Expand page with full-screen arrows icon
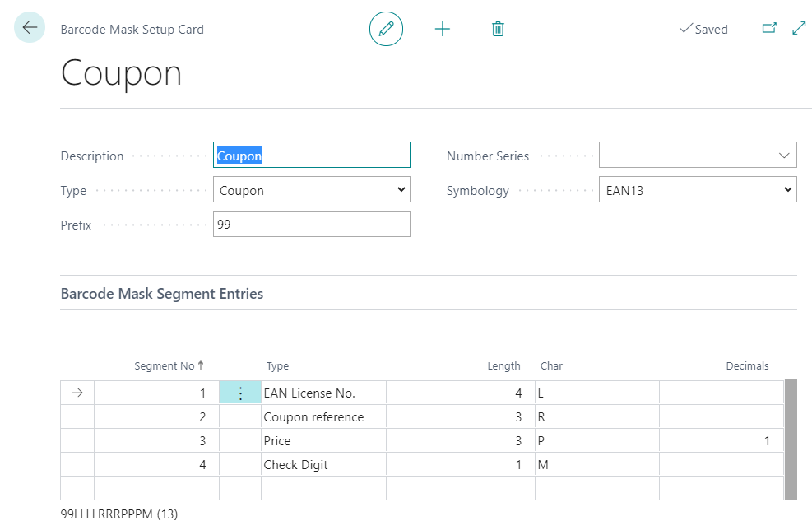This screenshot has height=530, width=812. pyautogui.click(x=799, y=28)
